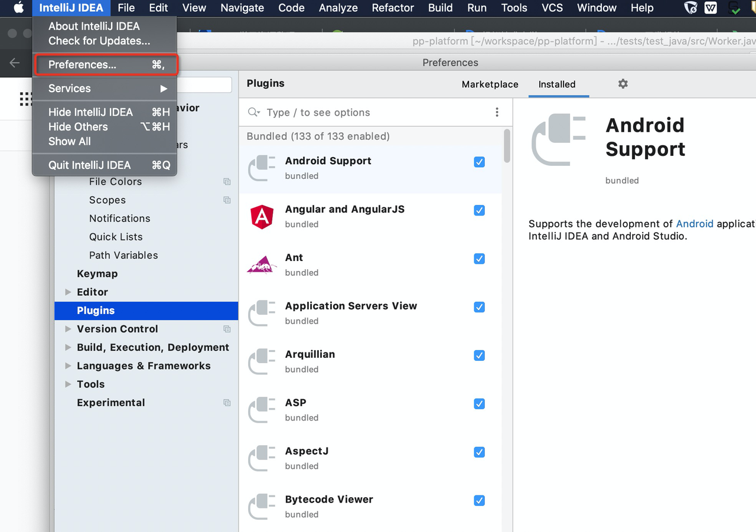Viewport: 756px width, 532px height.
Task: Switch to the Marketplace tab
Action: tap(490, 84)
